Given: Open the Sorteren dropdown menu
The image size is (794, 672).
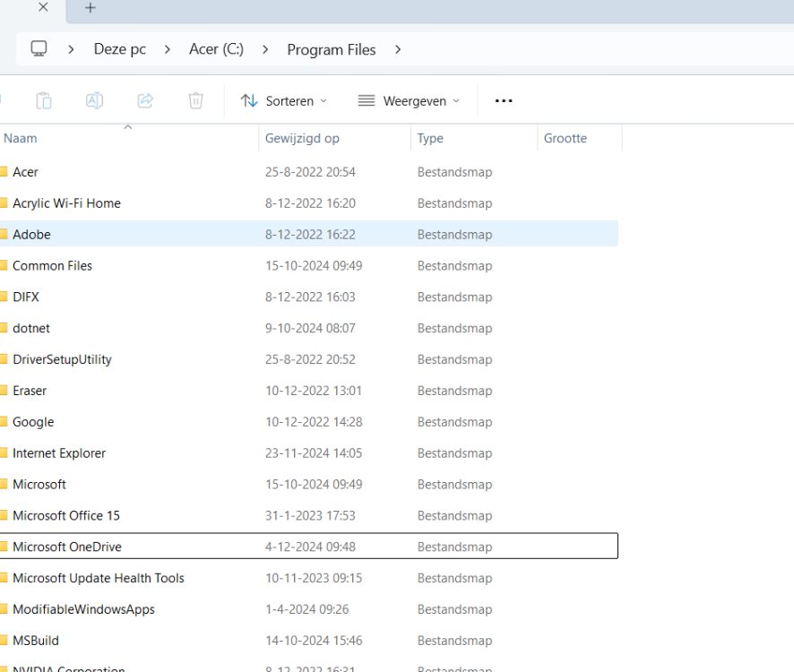Looking at the screenshot, I should click(x=284, y=101).
